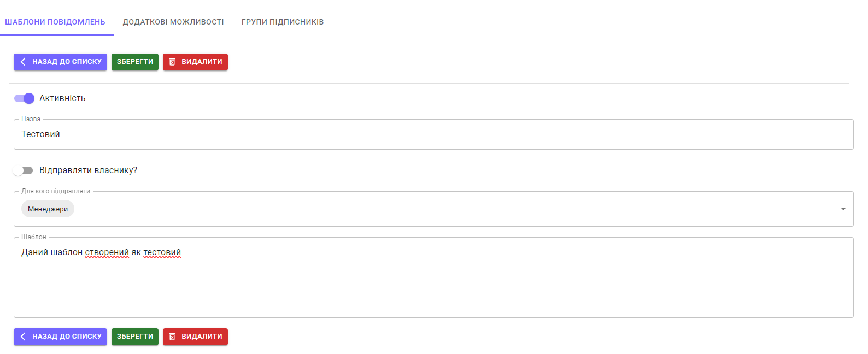This screenshot has width=868, height=354.
Task: Click the top Видалити button label
Action: coord(202,62)
